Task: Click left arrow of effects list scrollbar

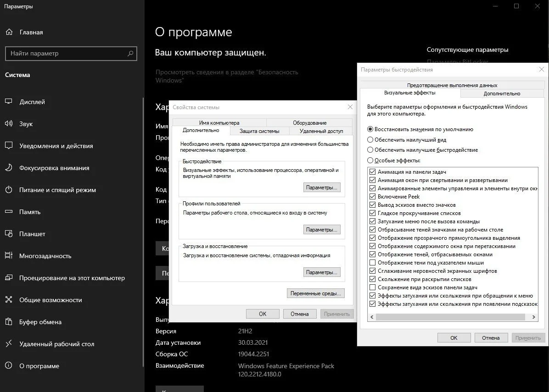Action: pyautogui.click(x=372, y=317)
